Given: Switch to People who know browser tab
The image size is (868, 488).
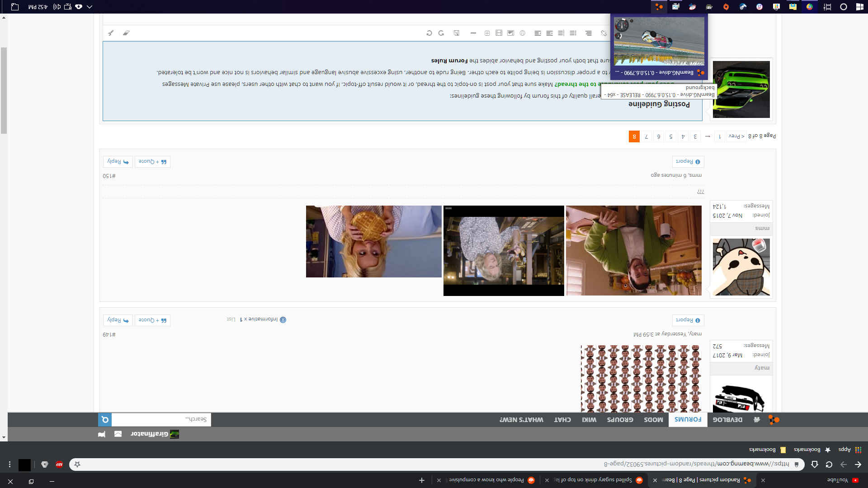Looking at the screenshot, I should [486, 480].
